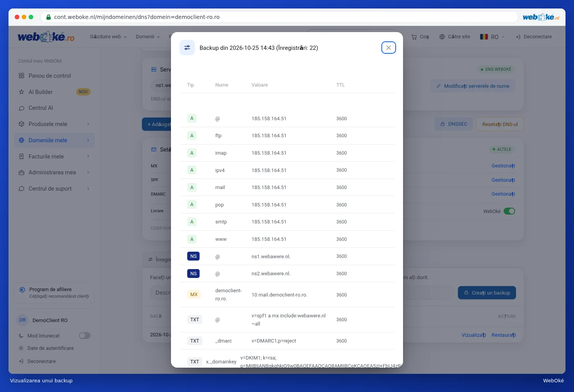Image resolution: width=574 pixels, height=392 pixels.
Task: Click the AI Builder star icon
Action: point(21,92)
